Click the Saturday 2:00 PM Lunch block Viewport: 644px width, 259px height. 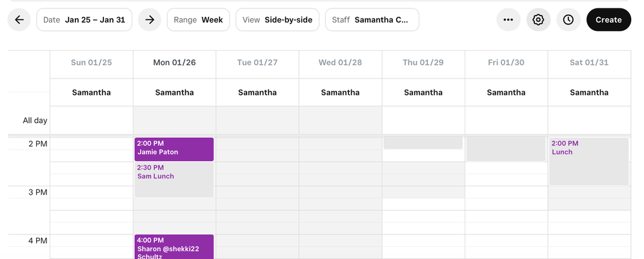point(589,161)
